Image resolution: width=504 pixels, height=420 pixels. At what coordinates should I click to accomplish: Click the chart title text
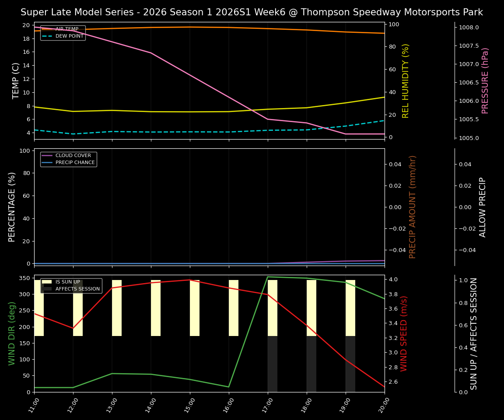252,12
